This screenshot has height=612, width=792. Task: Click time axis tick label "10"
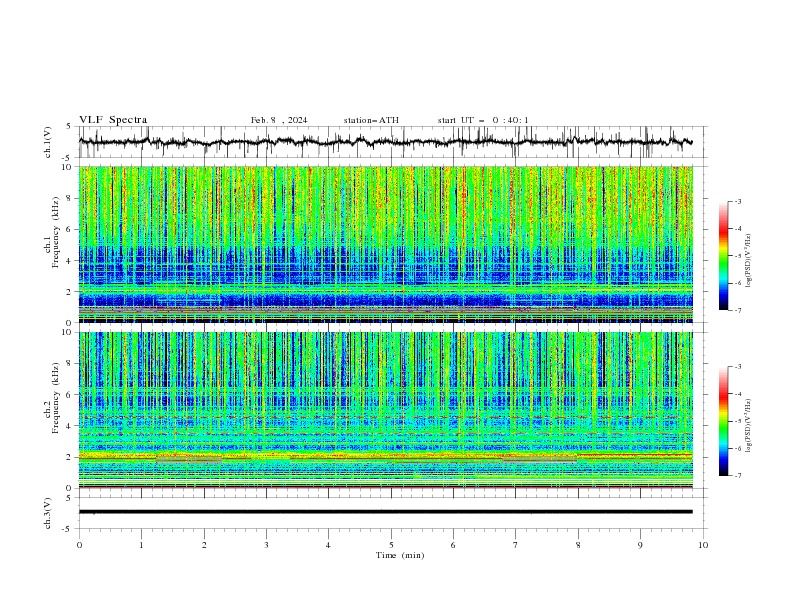[703, 545]
